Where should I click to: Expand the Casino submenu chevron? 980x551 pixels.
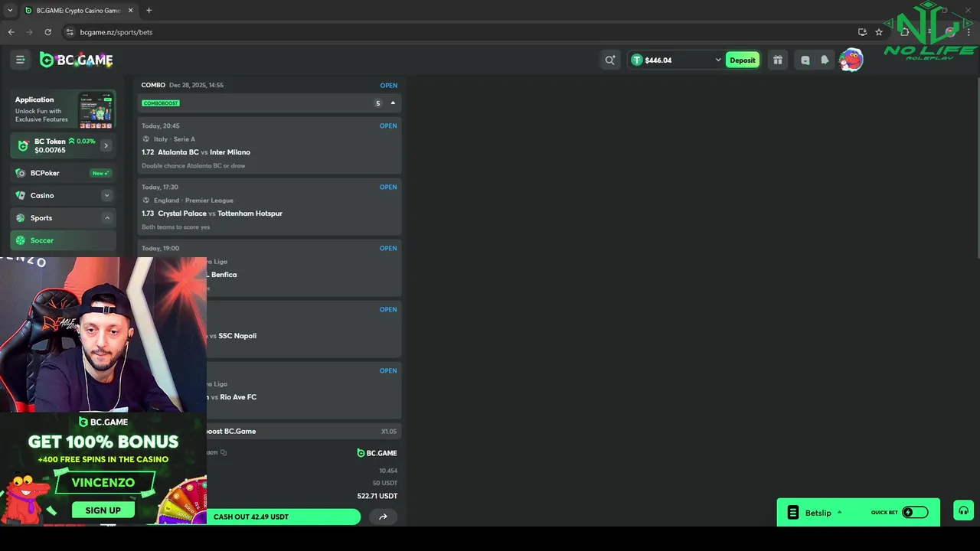(x=107, y=195)
